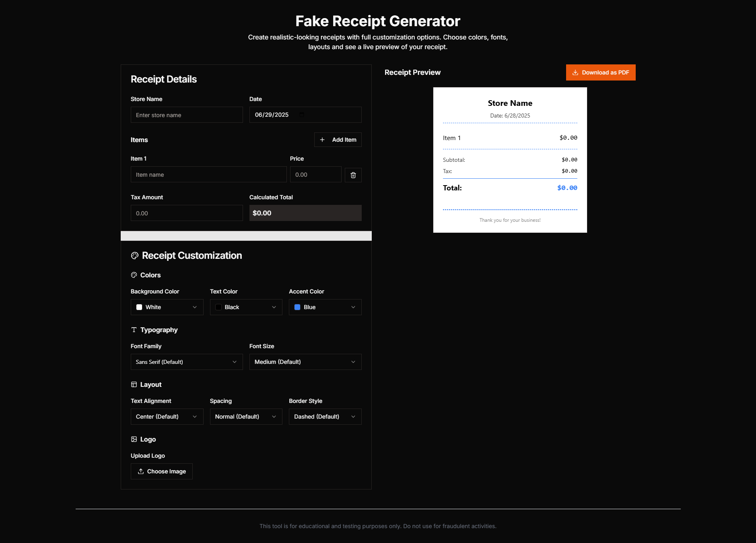Open the Text Color dropdown
The height and width of the screenshot is (543, 756).
(246, 307)
